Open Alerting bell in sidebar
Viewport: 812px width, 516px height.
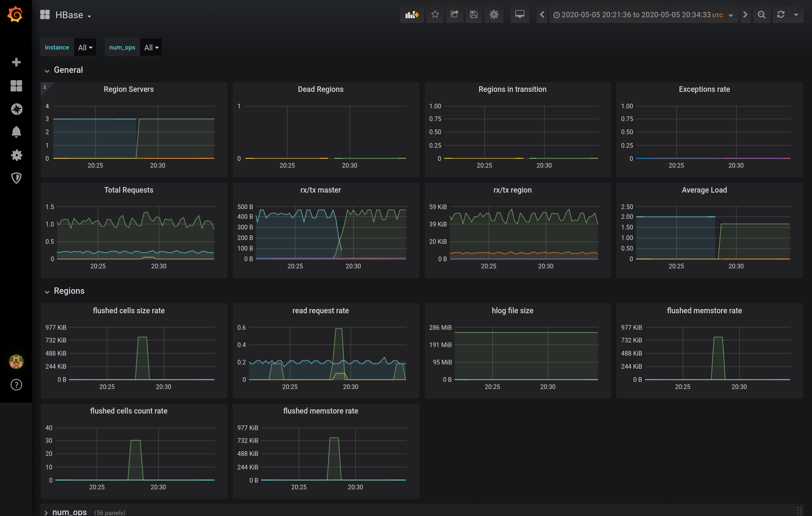click(x=16, y=132)
